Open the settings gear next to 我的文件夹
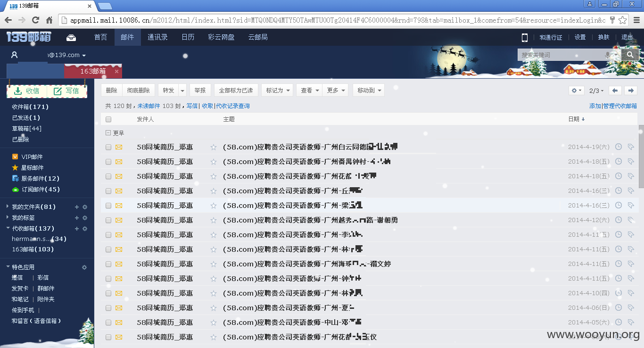 (x=85, y=207)
